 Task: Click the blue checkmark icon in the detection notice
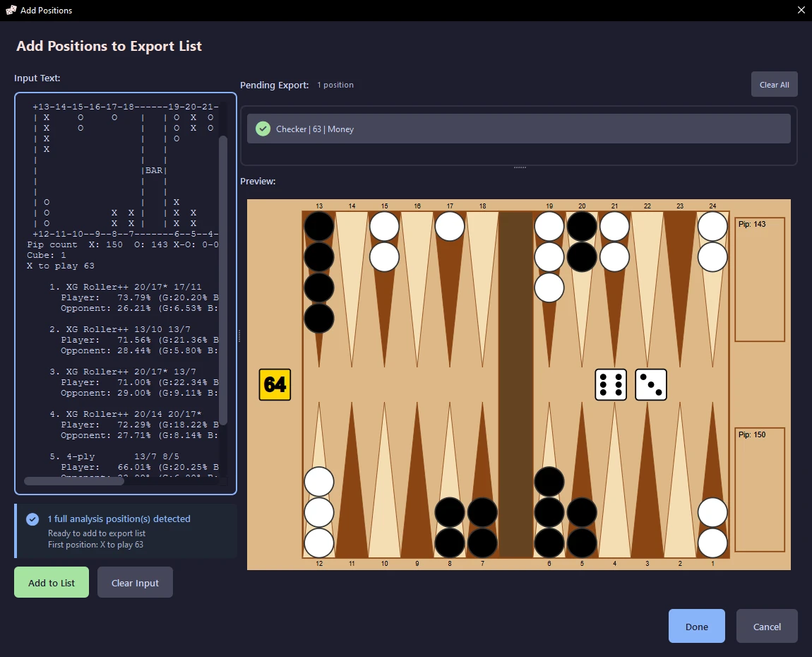32,519
